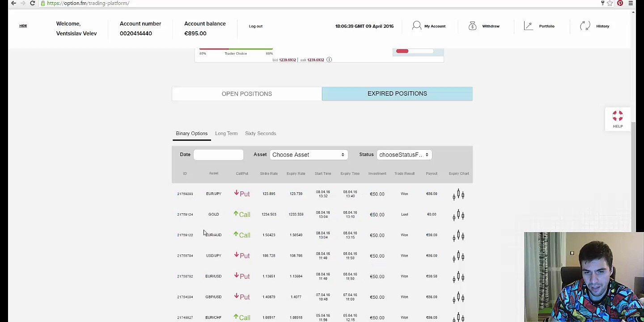Click the Won result in EUR/USD row
The height and width of the screenshot is (322, 644).
(x=404, y=276)
